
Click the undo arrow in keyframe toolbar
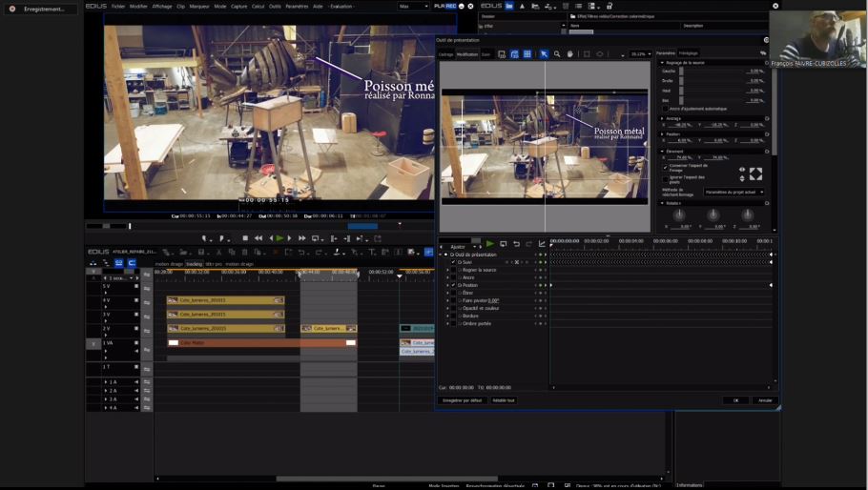pos(516,244)
